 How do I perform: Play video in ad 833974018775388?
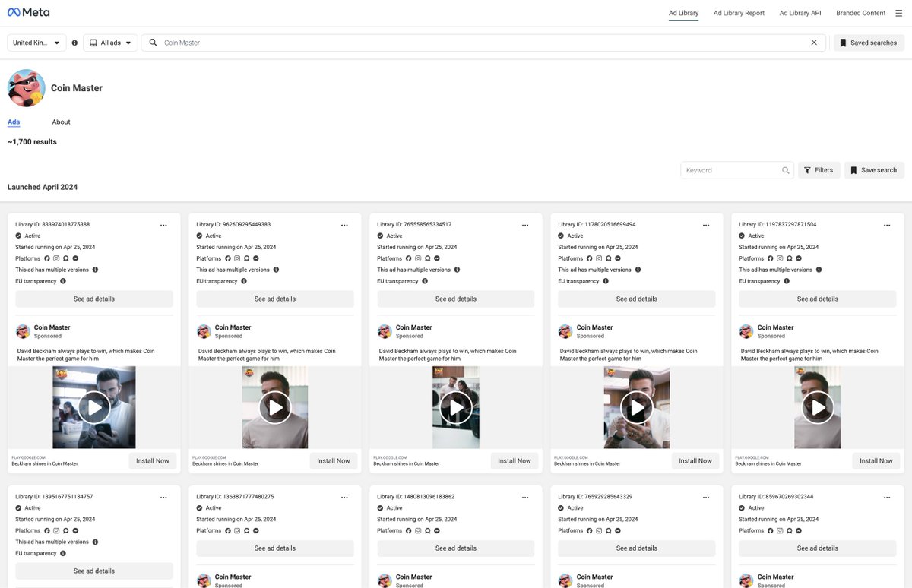click(94, 408)
